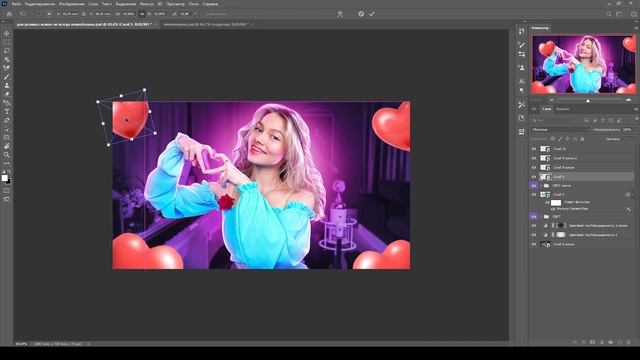Create a new layer with the plus icon
Screen dimensions: 640x360
pyautogui.click(x=620, y=342)
